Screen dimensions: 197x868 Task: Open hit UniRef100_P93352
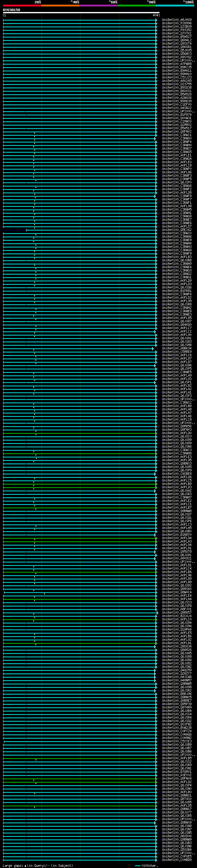177,30
